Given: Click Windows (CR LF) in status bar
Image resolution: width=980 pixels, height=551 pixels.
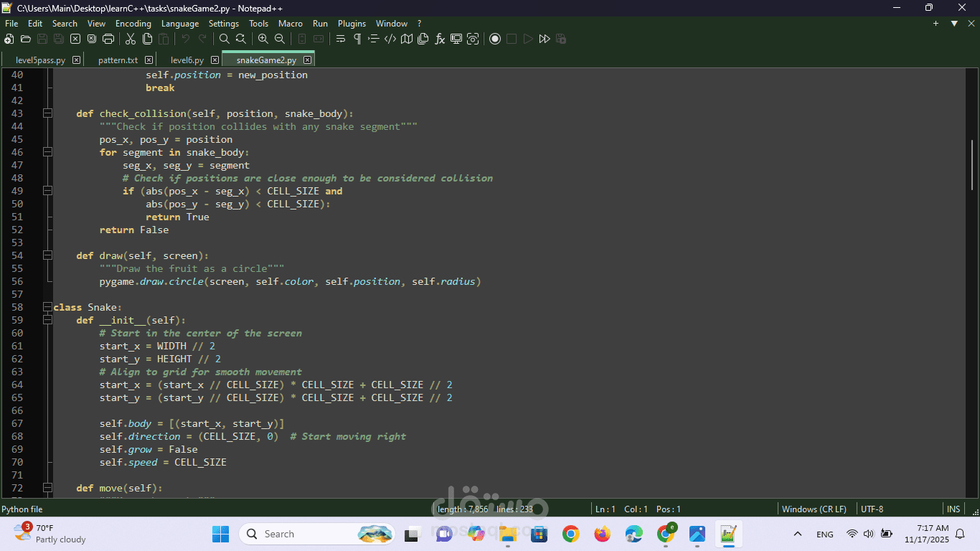Looking at the screenshot, I should tap(814, 509).
